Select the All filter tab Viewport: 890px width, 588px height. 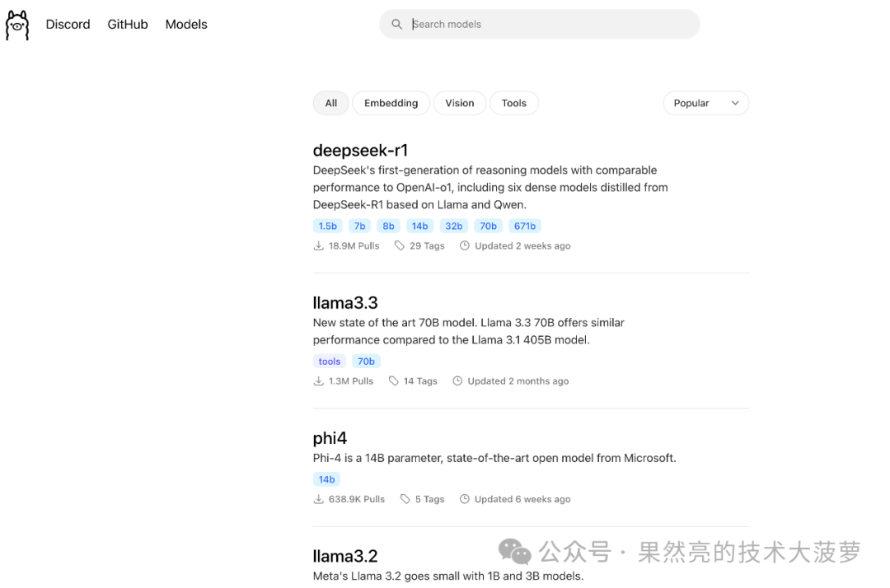331,103
